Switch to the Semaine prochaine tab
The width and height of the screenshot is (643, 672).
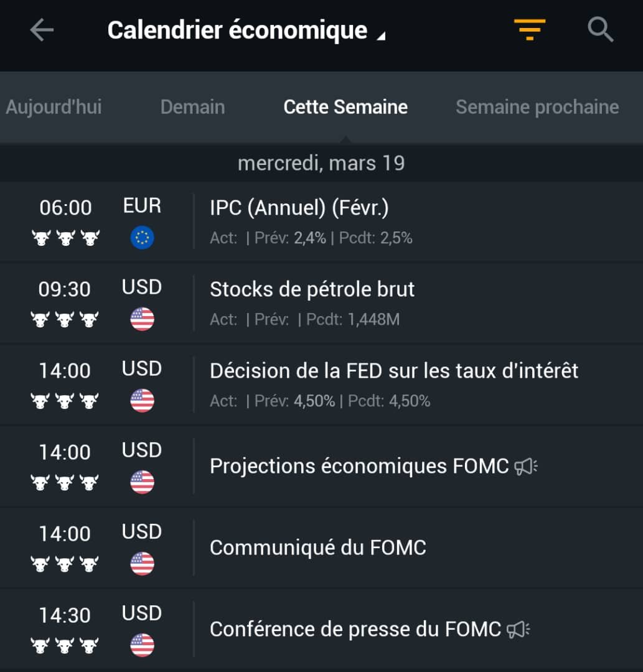click(538, 107)
